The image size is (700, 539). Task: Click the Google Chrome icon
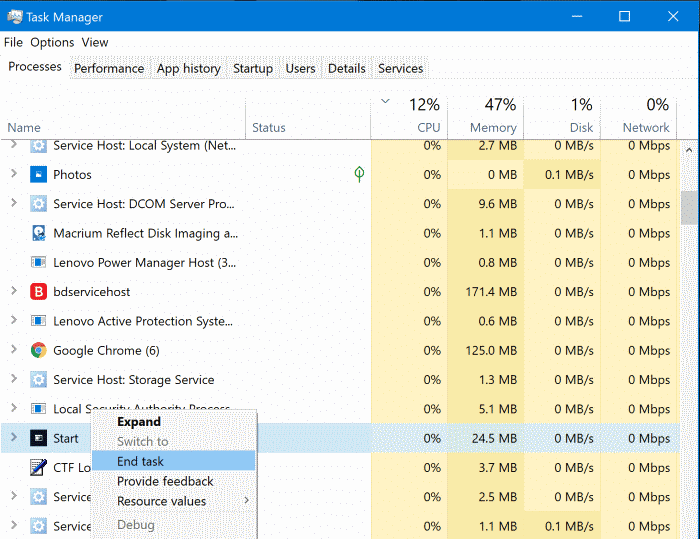click(x=38, y=350)
